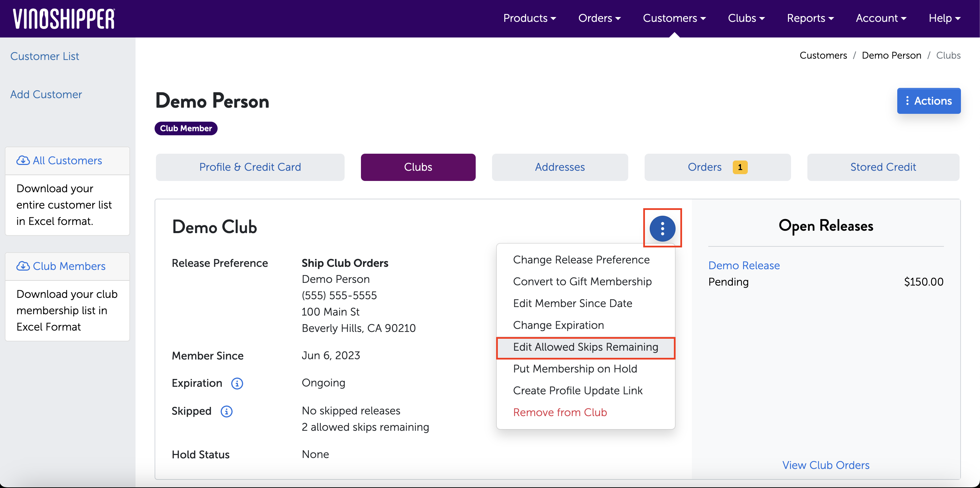Screen dimensions: 980x488
Task: Open the Stored Credit tab
Action: [x=883, y=167]
